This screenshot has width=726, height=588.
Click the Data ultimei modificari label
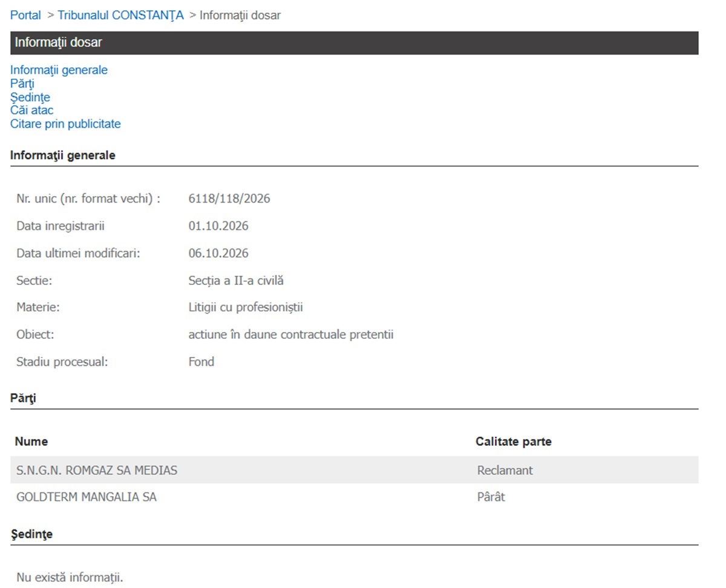pyautogui.click(x=78, y=253)
